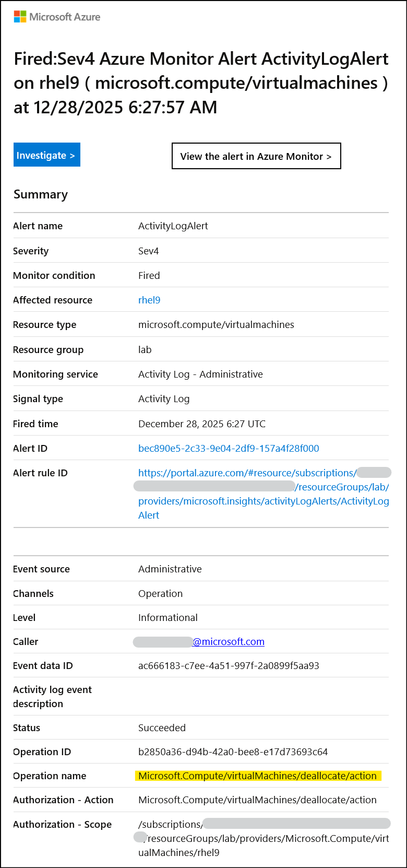Select the Severity value Sev4
Viewport: 407px width, 868px height.
click(x=149, y=251)
